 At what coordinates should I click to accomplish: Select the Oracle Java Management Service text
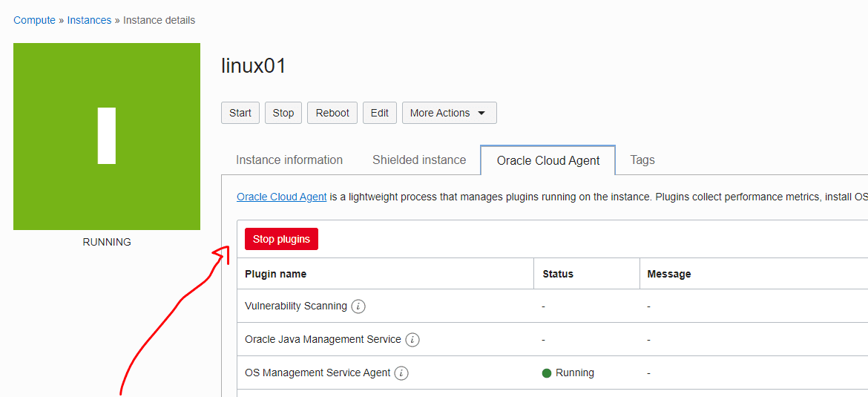(323, 339)
